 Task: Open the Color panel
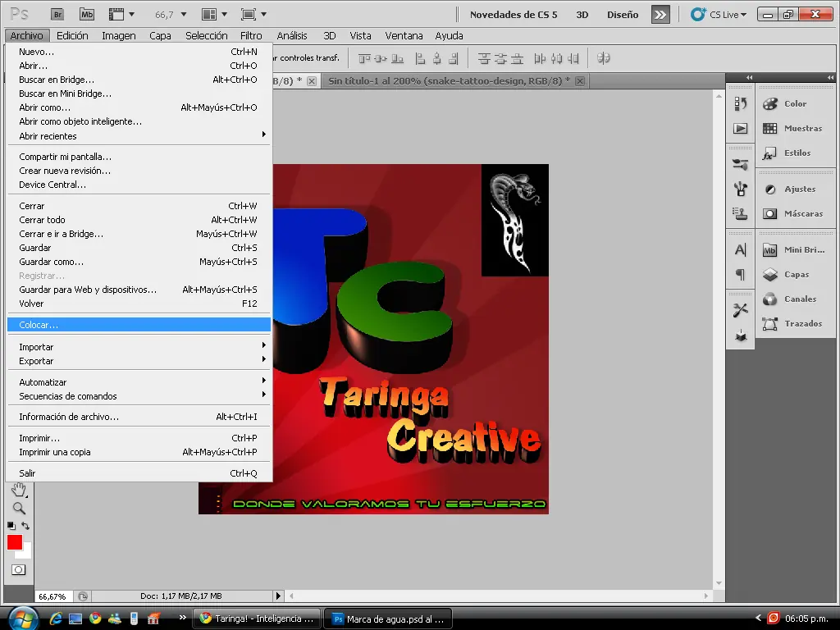point(796,104)
